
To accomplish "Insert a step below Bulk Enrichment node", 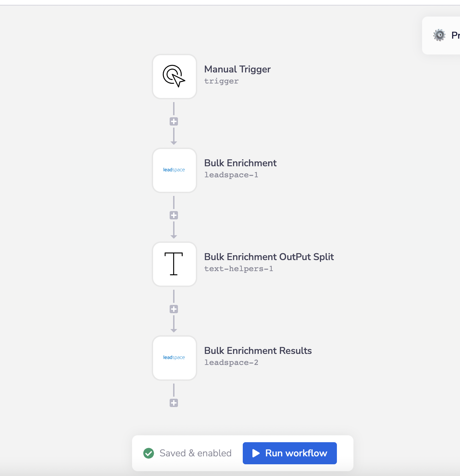I will point(174,215).
